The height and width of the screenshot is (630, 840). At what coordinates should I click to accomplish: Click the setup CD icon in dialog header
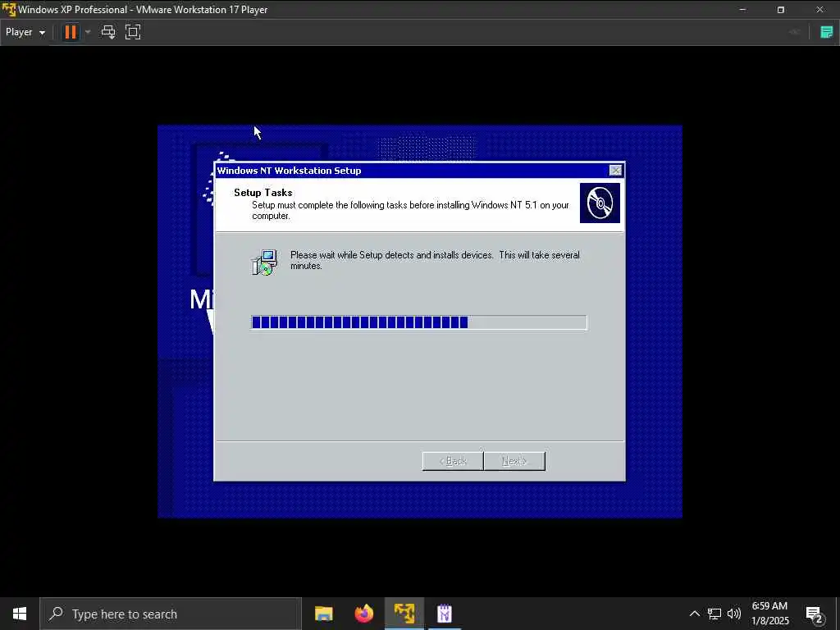tap(600, 203)
